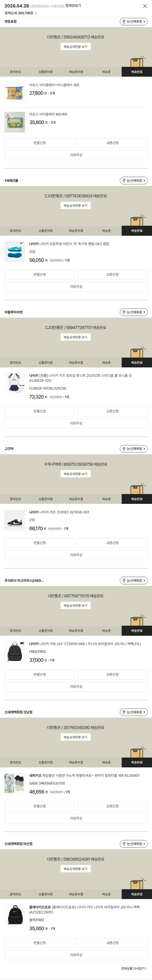The width and height of the screenshot is (152, 980).
Task: Select 배송완료 status tab in 영등포점 section
Action: pyautogui.click(x=137, y=72)
